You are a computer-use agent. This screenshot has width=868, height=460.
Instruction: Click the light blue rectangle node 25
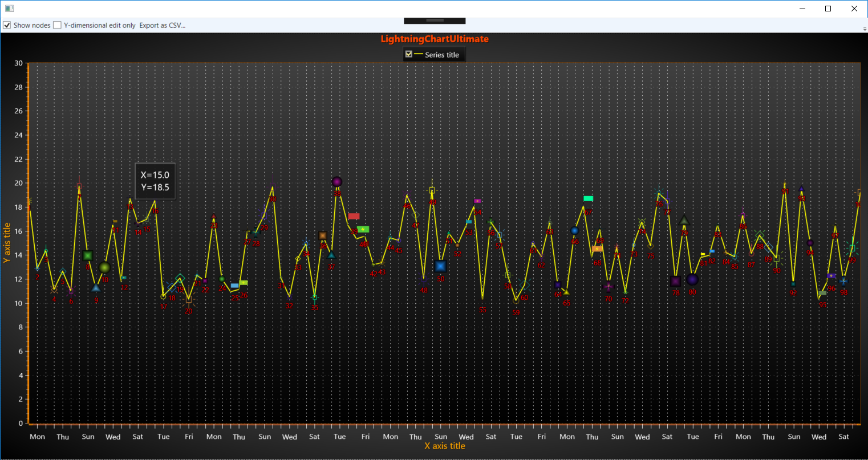[234, 286]
